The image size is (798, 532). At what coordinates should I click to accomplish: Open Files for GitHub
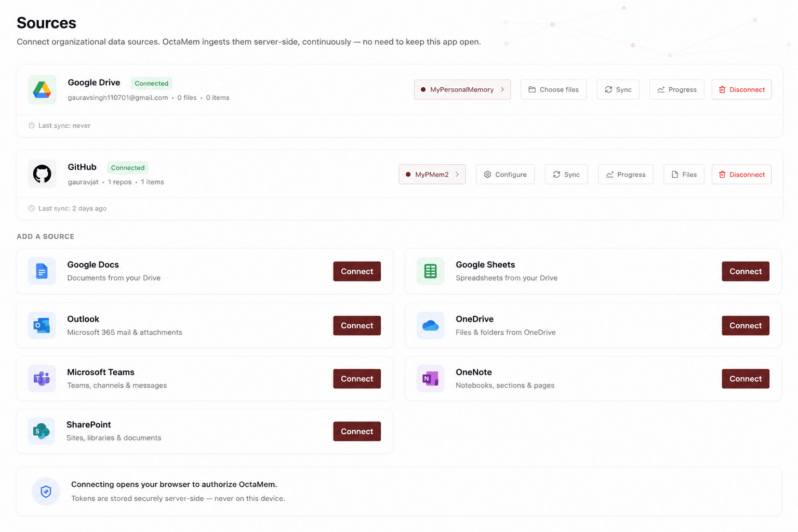pos(684,175)
